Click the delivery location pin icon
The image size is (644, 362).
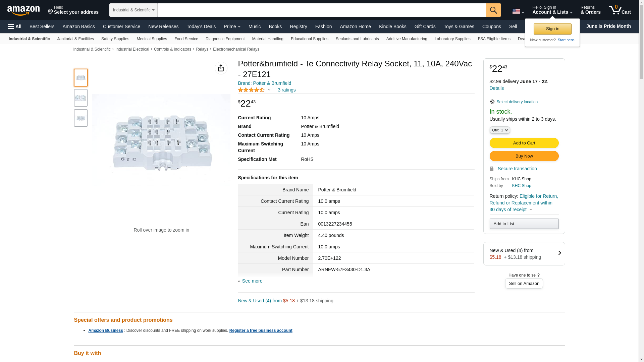492,102
